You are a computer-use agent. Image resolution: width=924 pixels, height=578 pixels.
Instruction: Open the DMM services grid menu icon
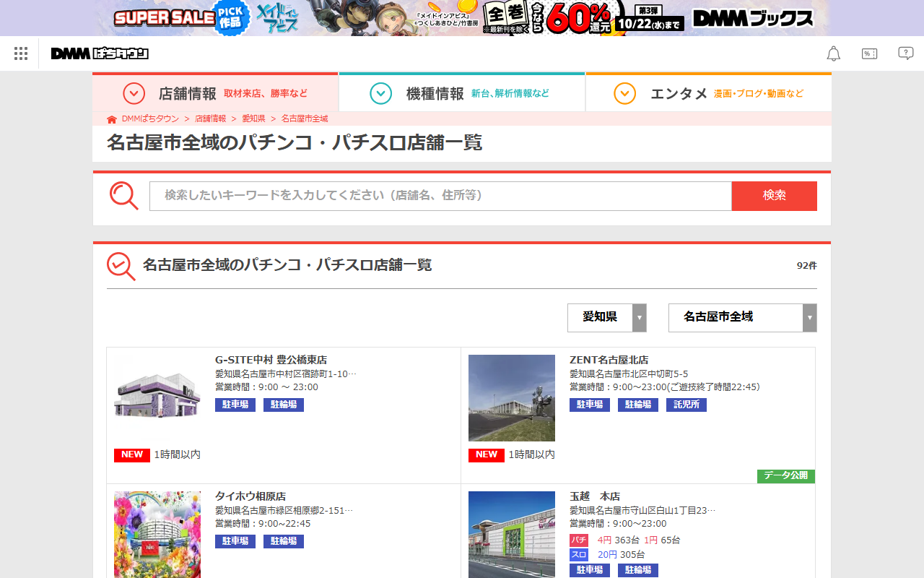[x=21, y=53]
